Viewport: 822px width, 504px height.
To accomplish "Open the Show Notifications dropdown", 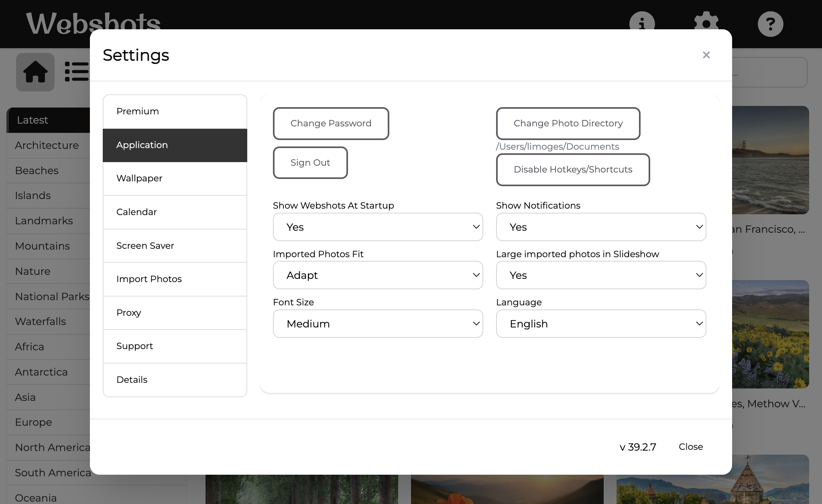I will point(601,227).
